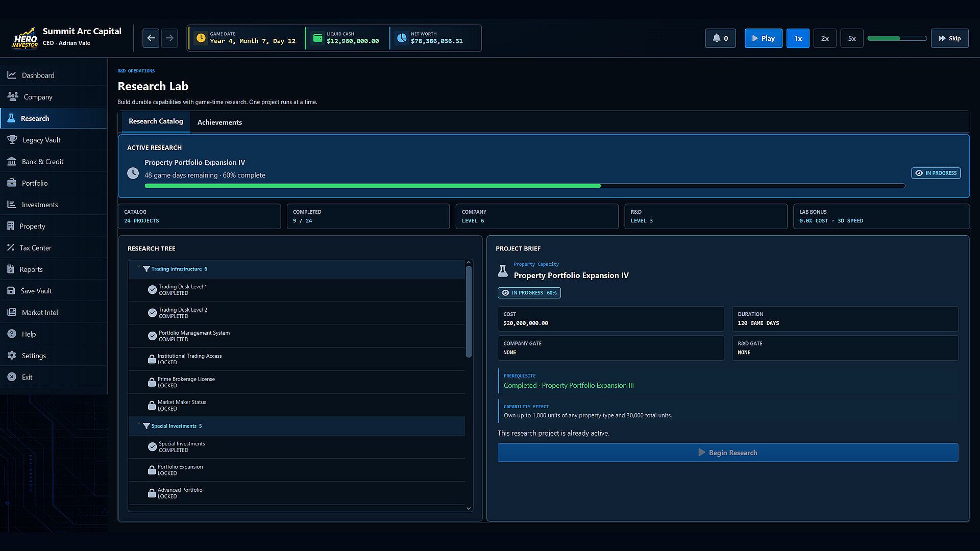Select Portfolio Management System project
This screenshot has width=980, height=551.
tap(297, 336)
